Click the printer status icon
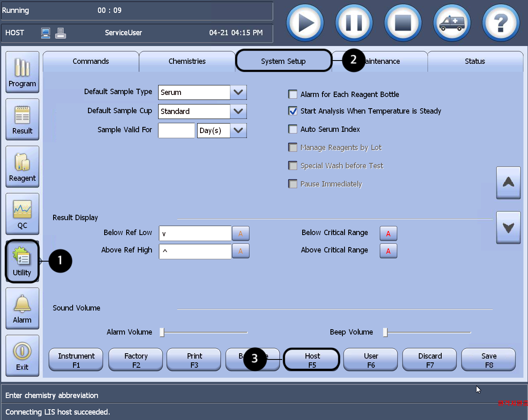 [61, 33]
